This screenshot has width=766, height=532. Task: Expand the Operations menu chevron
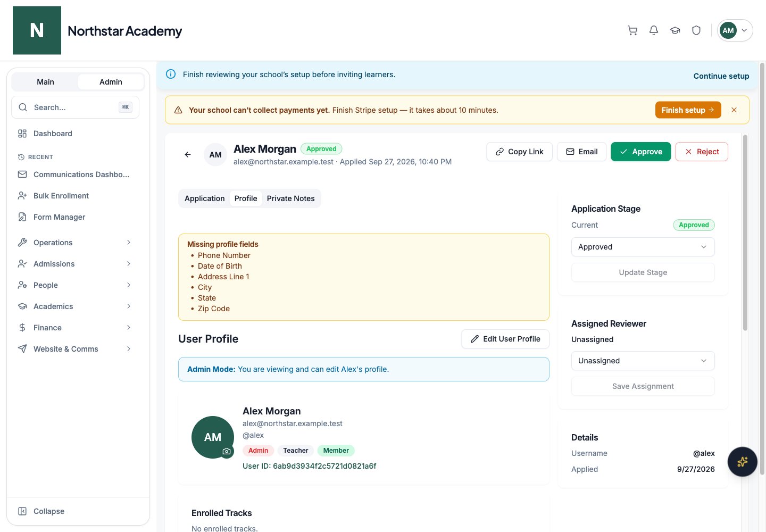coord(129,243)
